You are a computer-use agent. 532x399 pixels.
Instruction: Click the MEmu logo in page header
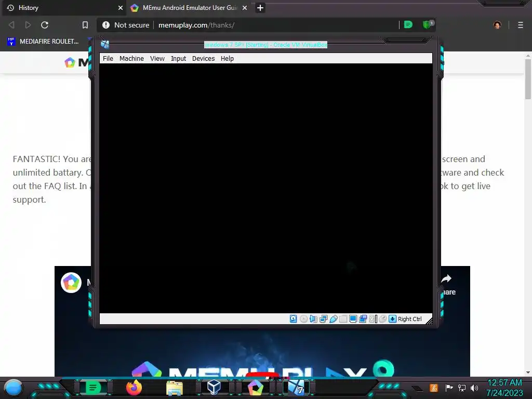tap(77, 62)
